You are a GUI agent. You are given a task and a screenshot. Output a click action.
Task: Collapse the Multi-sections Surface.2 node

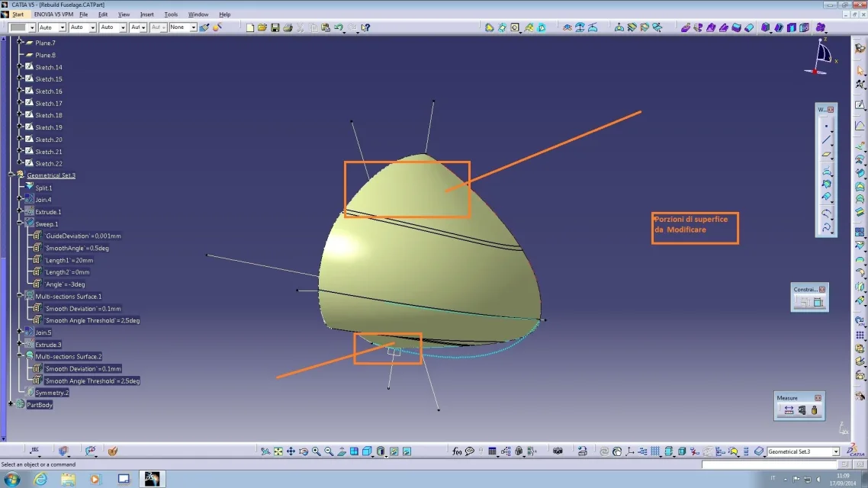click(20, 356)
